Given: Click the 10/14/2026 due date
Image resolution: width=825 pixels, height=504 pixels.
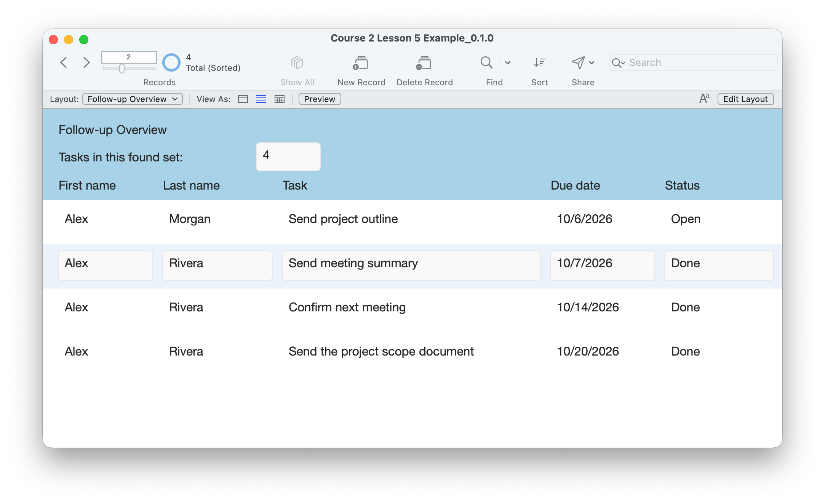Looking at the screenshot, I should (588, 308).
